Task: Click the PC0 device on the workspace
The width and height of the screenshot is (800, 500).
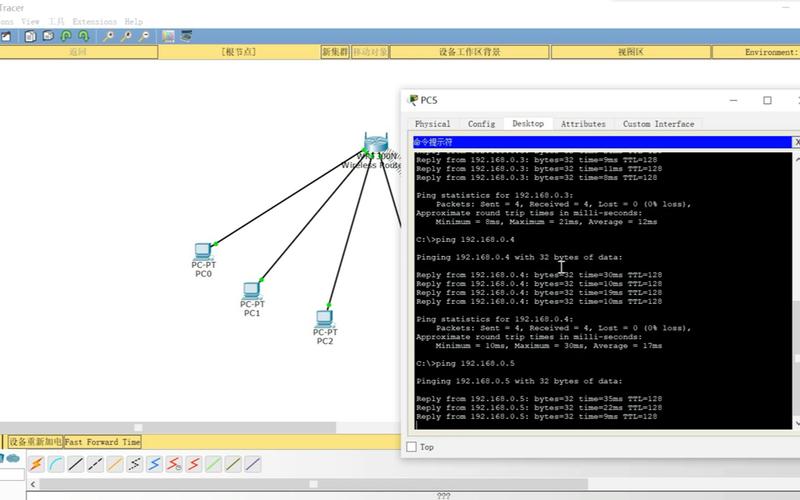Action: [x=203, y=253]
